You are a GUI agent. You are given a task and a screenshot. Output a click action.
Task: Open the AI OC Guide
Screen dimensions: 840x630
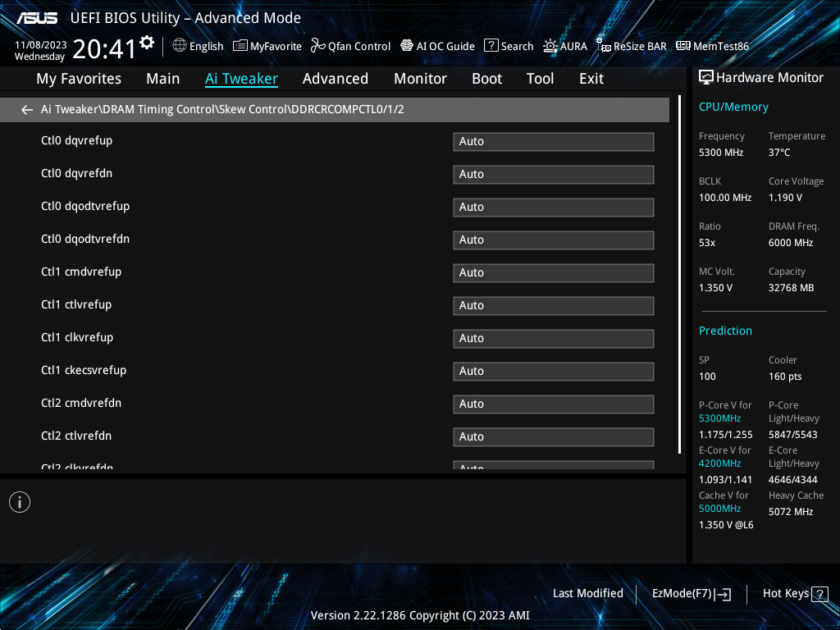coord(438,46)
